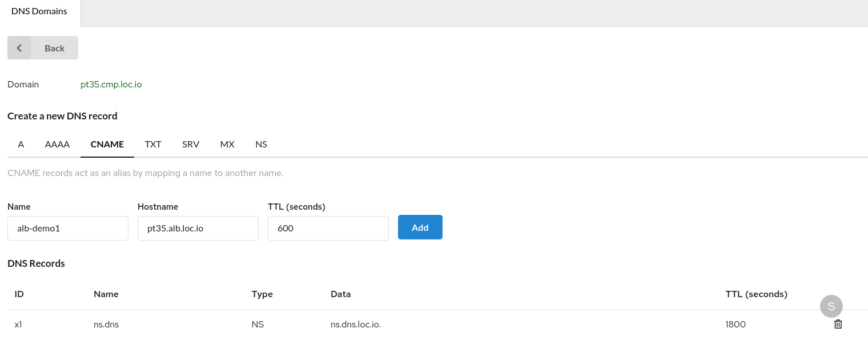This screenshot has width=868, height=344.
Task: Open the NS record type tab
Action: (261, 145)
